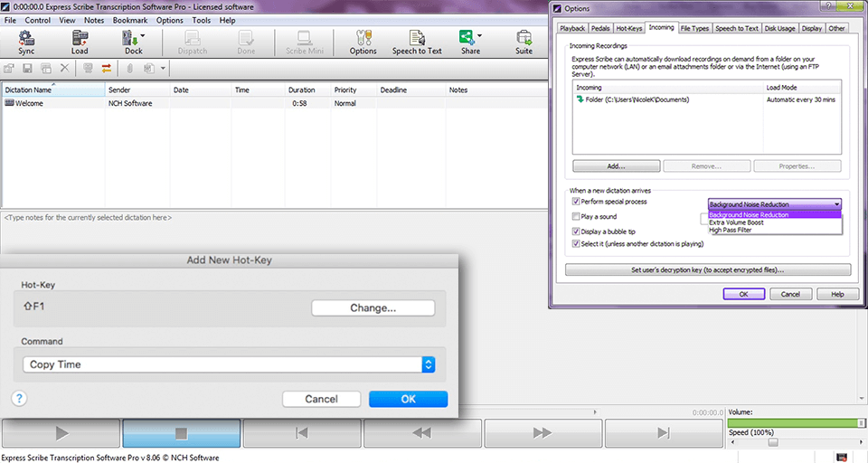Open the File menu
The width and height of the screenshot is (868, 463).
[x=10, y=21]
